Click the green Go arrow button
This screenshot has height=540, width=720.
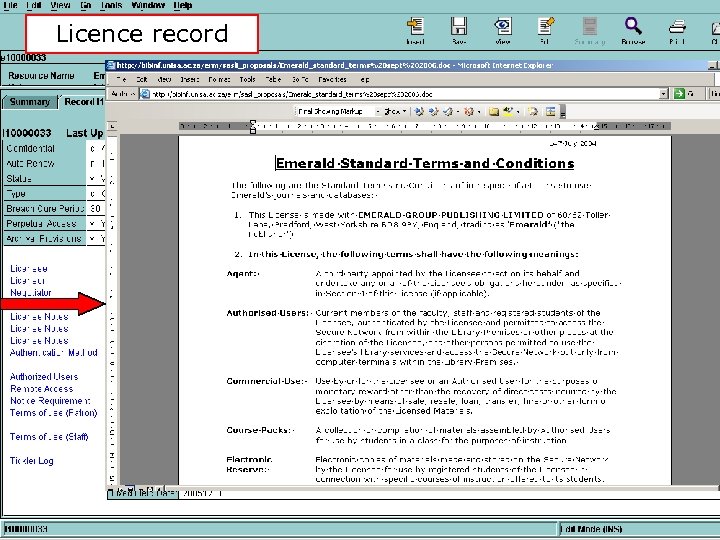point(679,94)
